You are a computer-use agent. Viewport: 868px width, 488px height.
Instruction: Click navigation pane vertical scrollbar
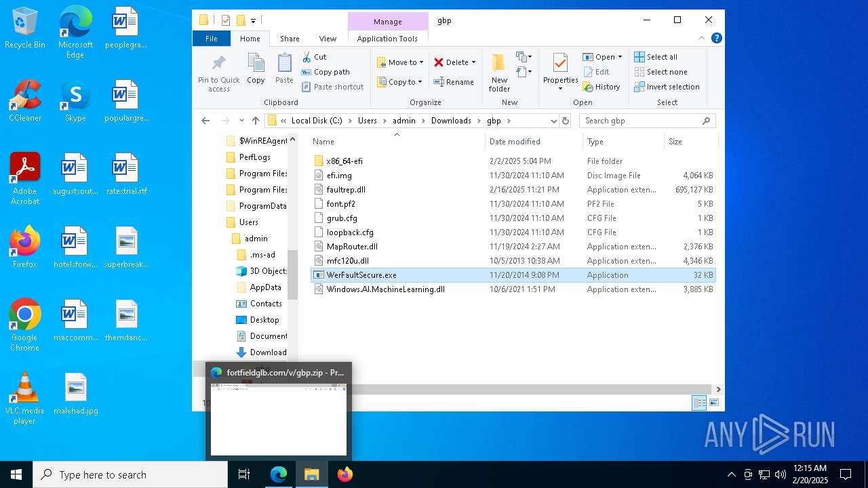293,274
